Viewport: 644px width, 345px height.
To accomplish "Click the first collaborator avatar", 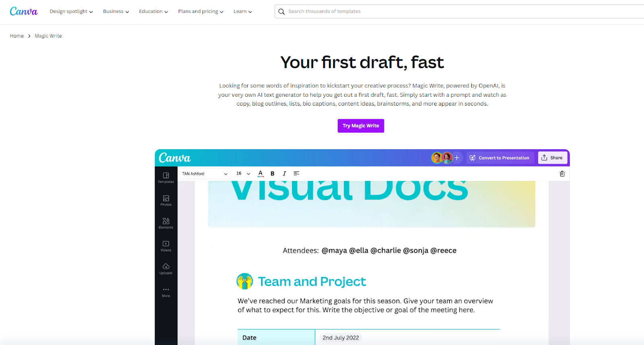I will [x=437, y=158].
